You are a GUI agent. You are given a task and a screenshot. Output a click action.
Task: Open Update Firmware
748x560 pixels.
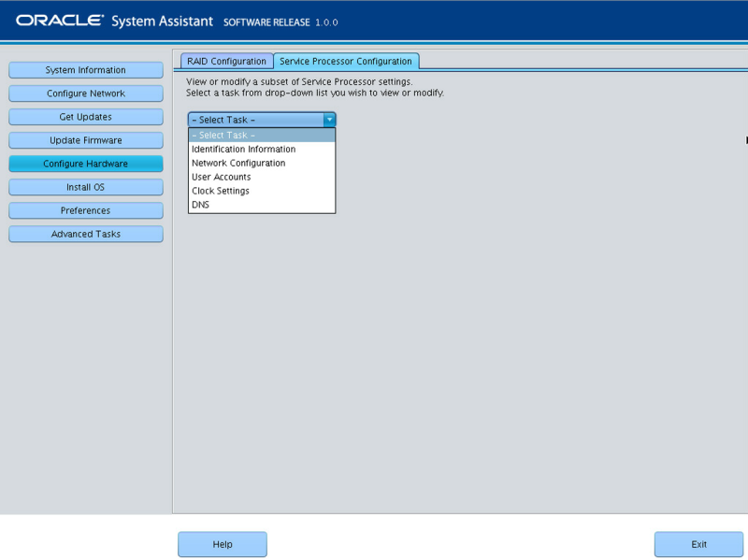click(86, 140)
